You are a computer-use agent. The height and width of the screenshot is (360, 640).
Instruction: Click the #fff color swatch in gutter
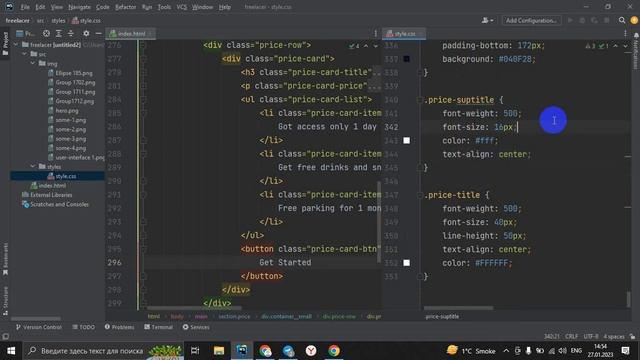coord(407,140)
